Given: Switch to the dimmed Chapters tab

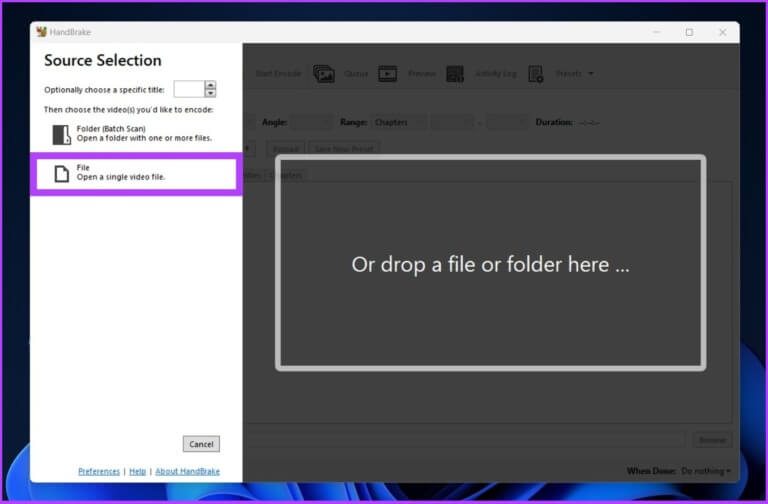Looking at the screenshot, I should click(286, 175).
